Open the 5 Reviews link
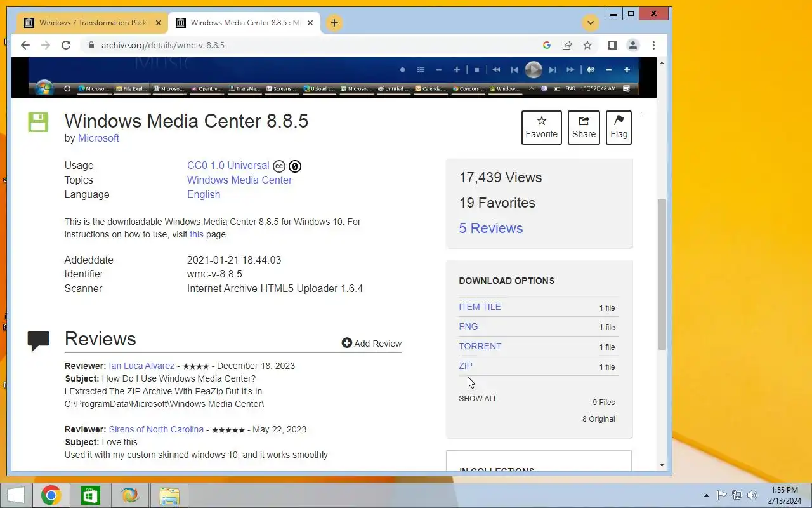The width and height of the screenshot is (812, 508). click(x=491, y=228)
